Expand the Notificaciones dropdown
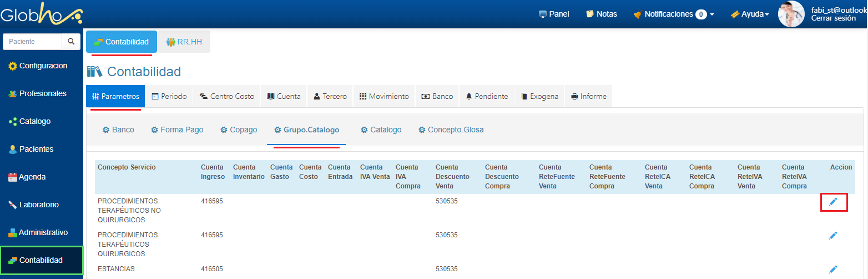 click(x=674, y=14)
